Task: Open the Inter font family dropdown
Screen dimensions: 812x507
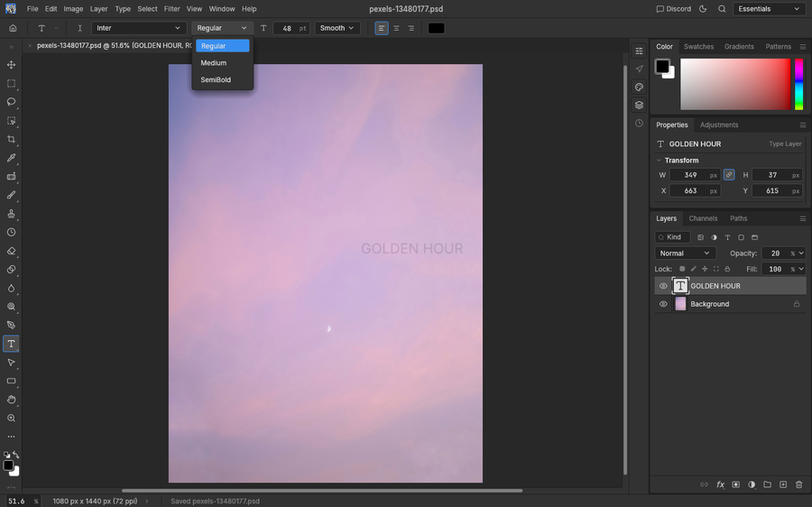Action: tap(139, 28)
